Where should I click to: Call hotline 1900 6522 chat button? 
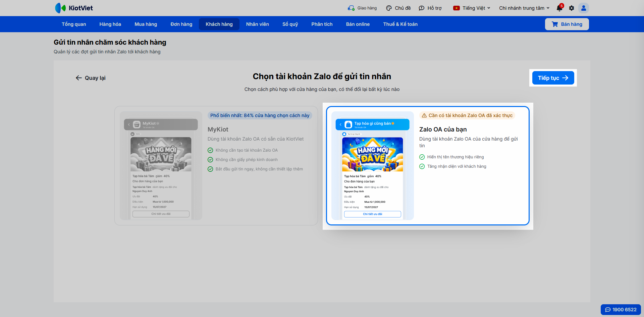[621, 310]
